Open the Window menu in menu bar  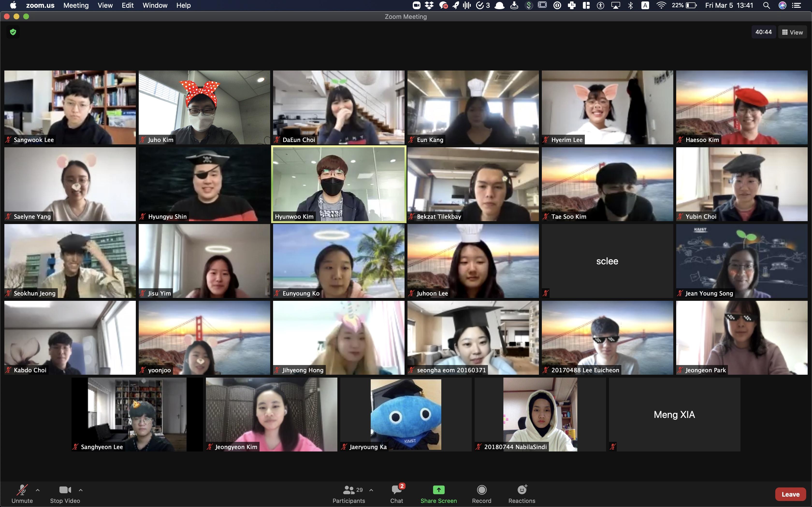pos(155,5)
